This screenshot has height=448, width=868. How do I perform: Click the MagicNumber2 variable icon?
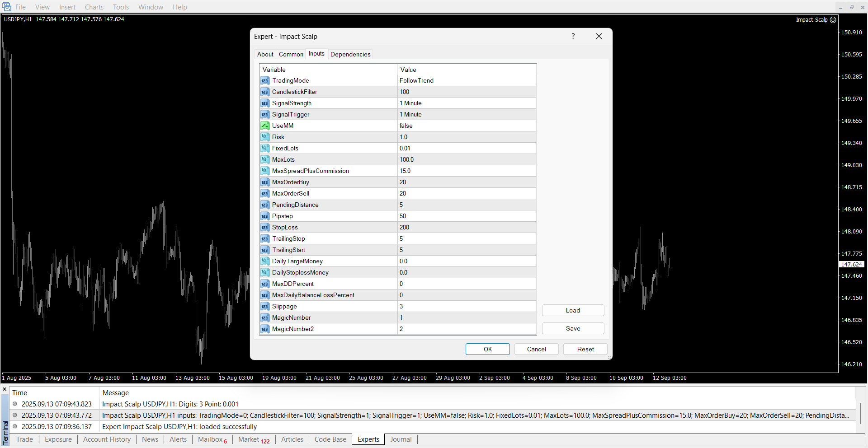click(x=265, y=329)
